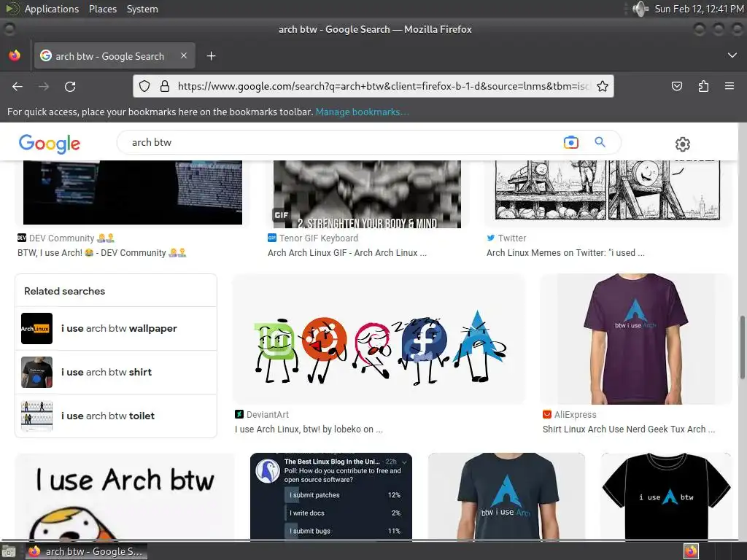The width and height of the screenshot is (747, 560).
Task: Click the shirt related search thumbnail
Action: (x=36, y=373)
